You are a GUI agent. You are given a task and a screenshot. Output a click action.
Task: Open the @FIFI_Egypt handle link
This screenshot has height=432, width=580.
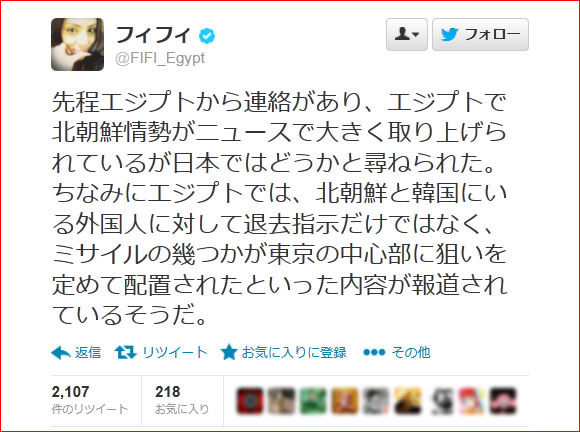click(160, 58)
